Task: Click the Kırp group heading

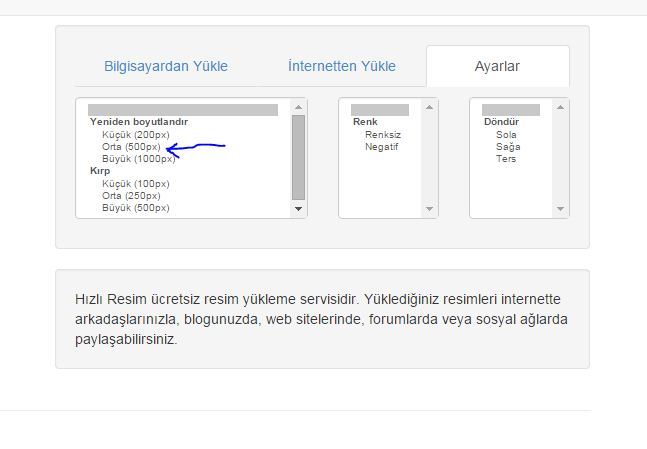Action: point(100,171)
